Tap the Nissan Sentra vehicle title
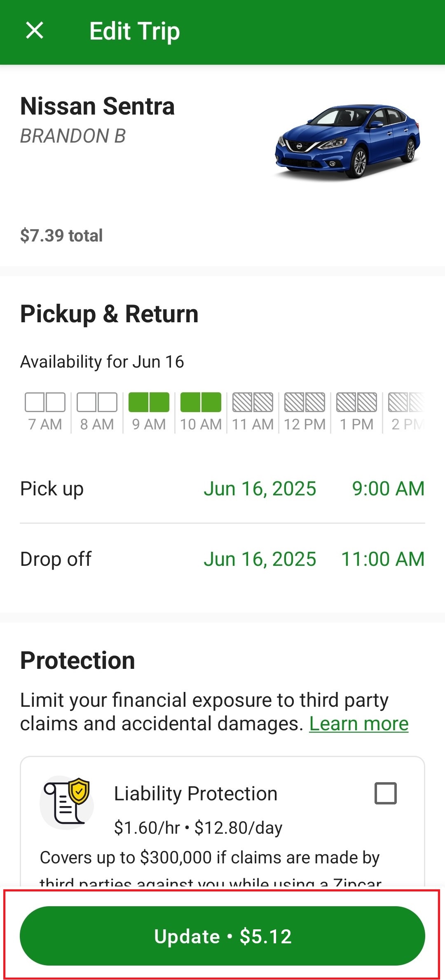445x980 pixels. [98, 106]
